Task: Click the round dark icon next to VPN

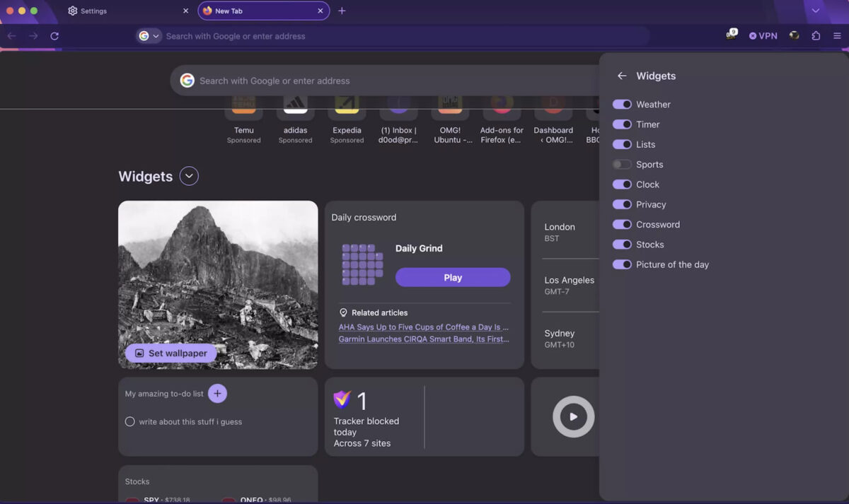Action: (x=794, y=36)
